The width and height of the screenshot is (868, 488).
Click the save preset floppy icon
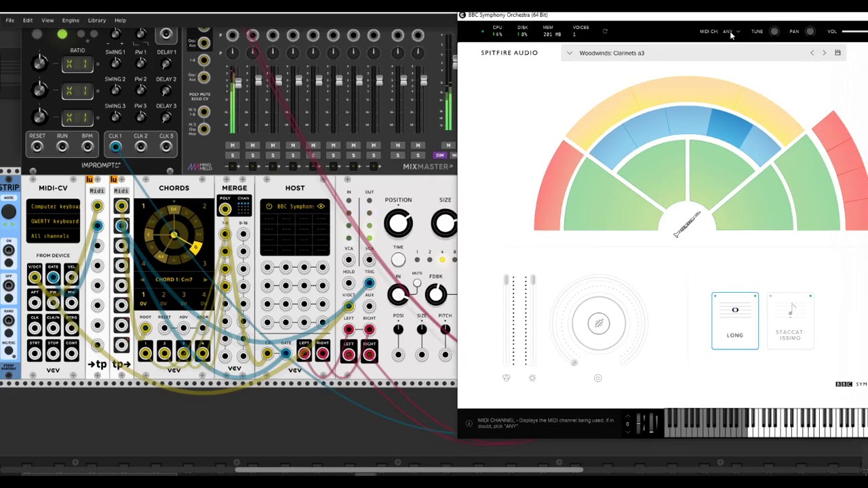coord(837,53)
